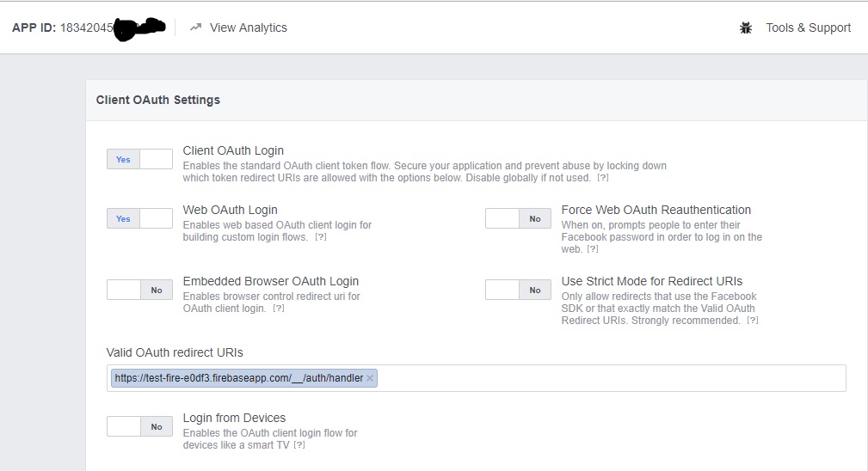
Task: Click help [?] for Strict Mode Redirect URIs
Action: (x=752, y=321)
